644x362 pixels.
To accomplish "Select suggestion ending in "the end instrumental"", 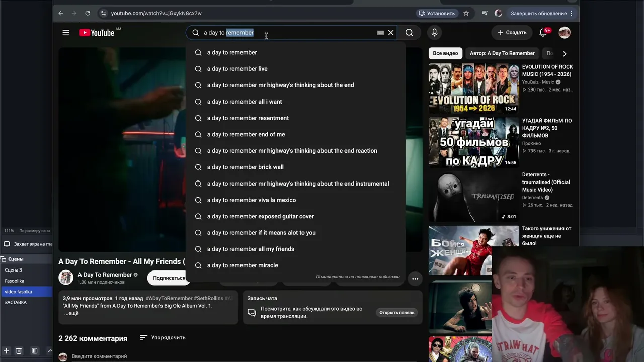I will (295, 184).
